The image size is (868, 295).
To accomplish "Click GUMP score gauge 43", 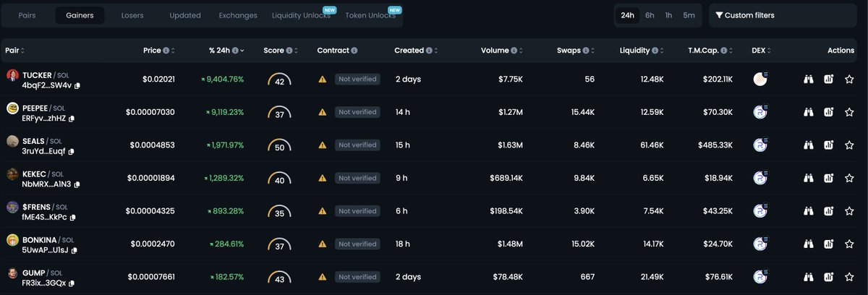I will (x=279, y=278).
